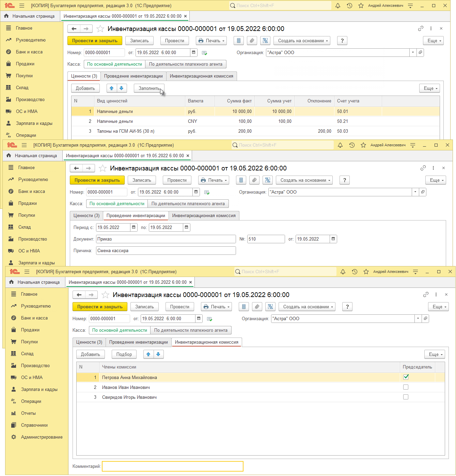Click Провести и закрыть in bottom window
The image size is (456, 476).
[x=100, y=307]
